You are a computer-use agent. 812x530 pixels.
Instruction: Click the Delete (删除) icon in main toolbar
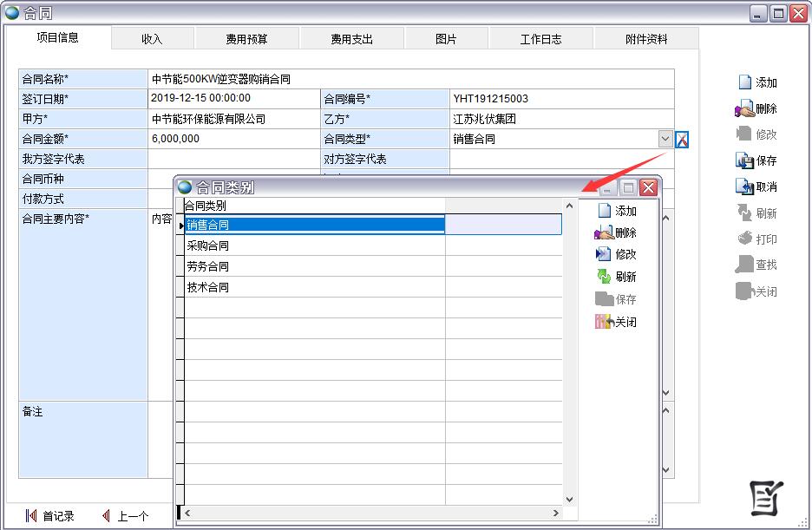click(744, 108)
